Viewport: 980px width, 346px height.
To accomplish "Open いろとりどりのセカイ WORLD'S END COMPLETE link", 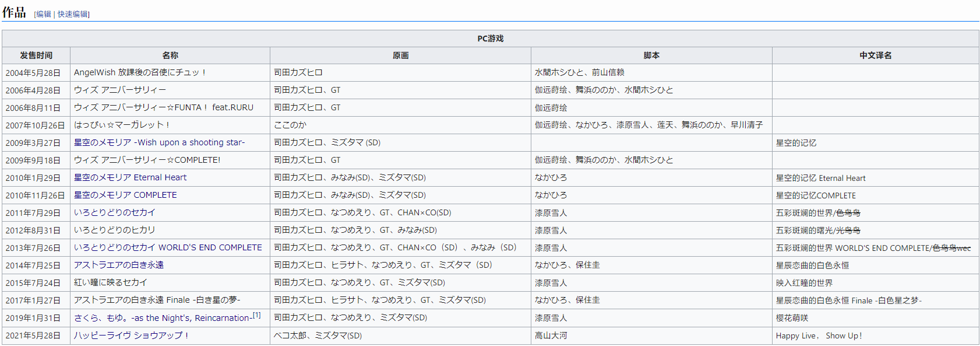I will 168,247.
